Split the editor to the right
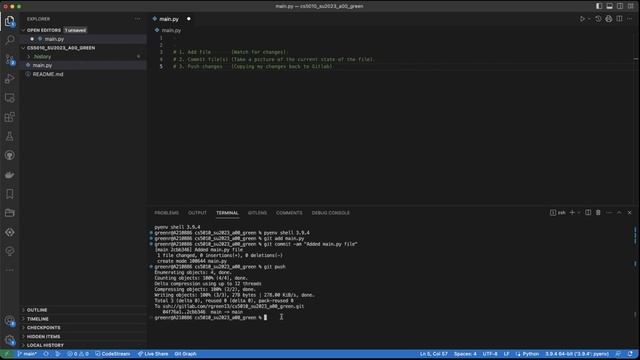Viewport: 640px width, 360px height. (619, 19)
